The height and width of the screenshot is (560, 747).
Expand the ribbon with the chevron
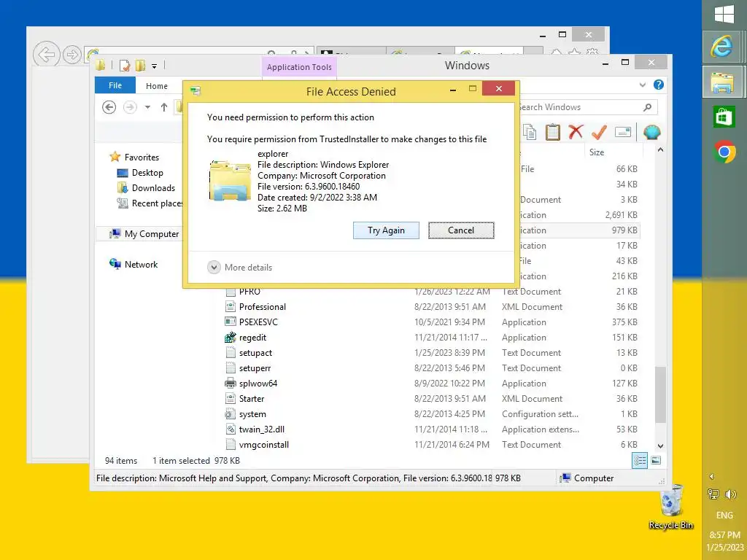tap(643, 85)
